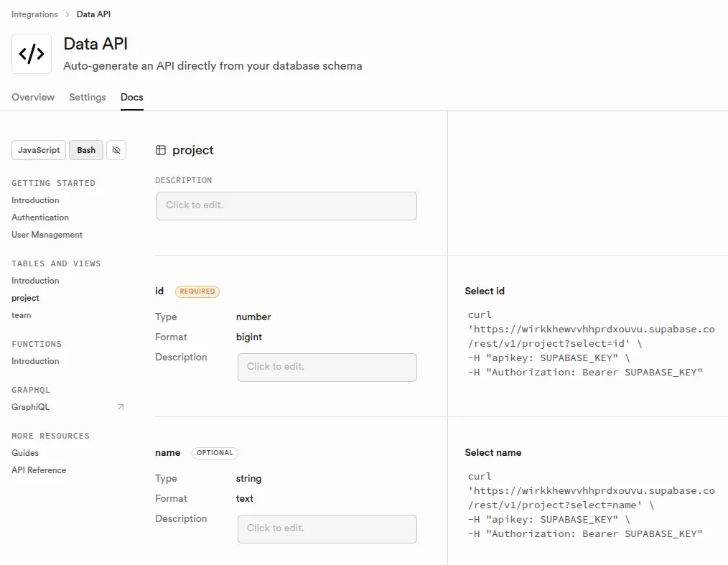Select Bash code examples
Viewport: 728px width, 565px height.
pyautogui.click(x=86, y=150)
